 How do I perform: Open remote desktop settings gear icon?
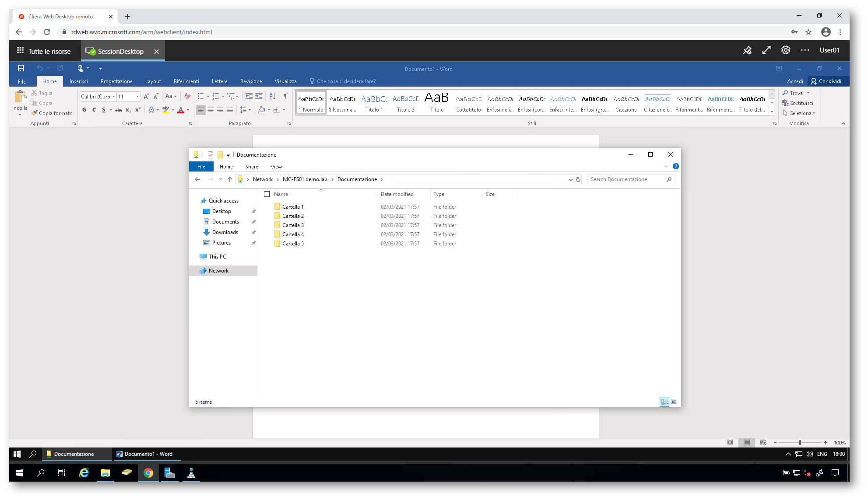[x=786, y=50]
